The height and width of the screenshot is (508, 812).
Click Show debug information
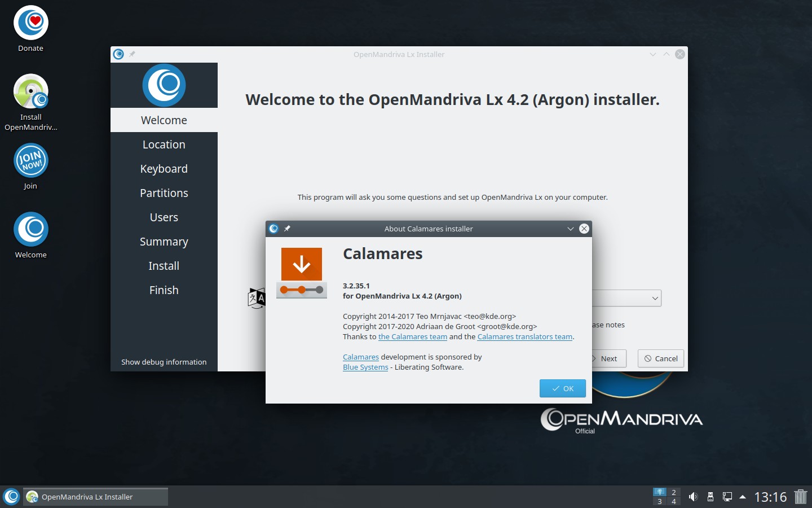[x=164, y=362]
